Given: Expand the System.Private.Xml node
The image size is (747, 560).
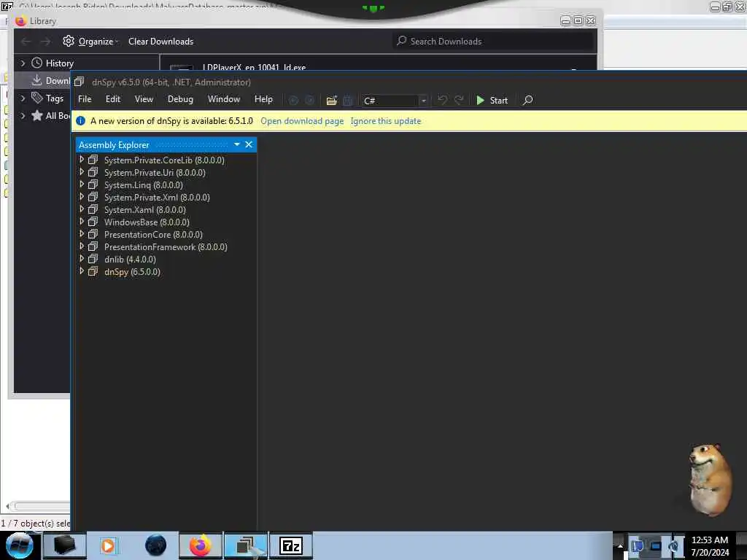Looking at the screenshot, I should click(x=82, y=197).
